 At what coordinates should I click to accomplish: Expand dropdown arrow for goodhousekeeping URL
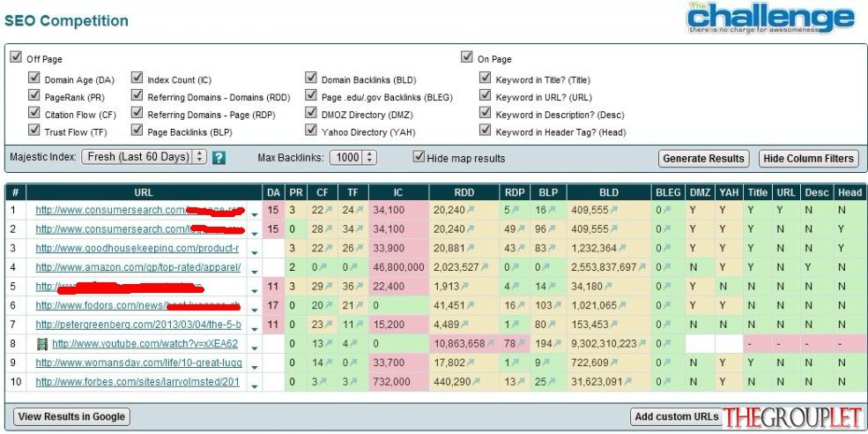click(x=254, y=253)
